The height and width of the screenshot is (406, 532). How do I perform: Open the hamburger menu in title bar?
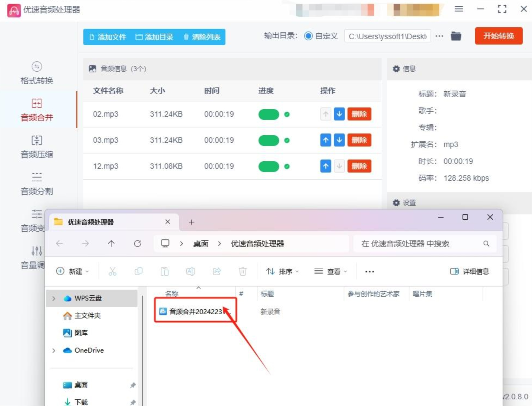click(459, 9)
